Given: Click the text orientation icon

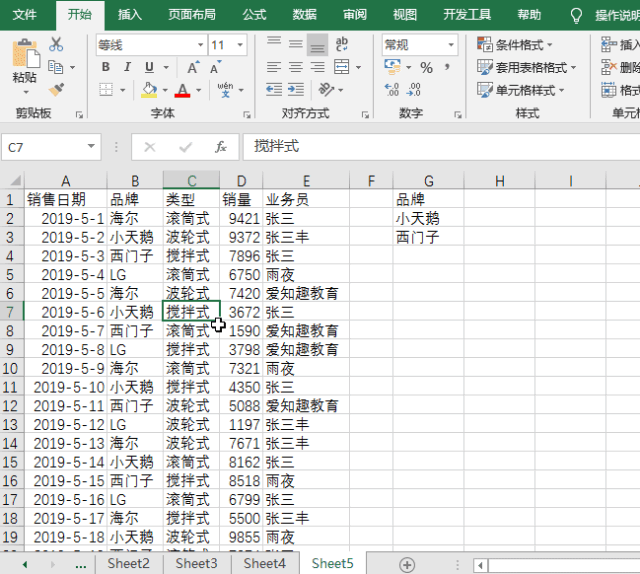Looking at the screenshot, I should tap(327, 89).
